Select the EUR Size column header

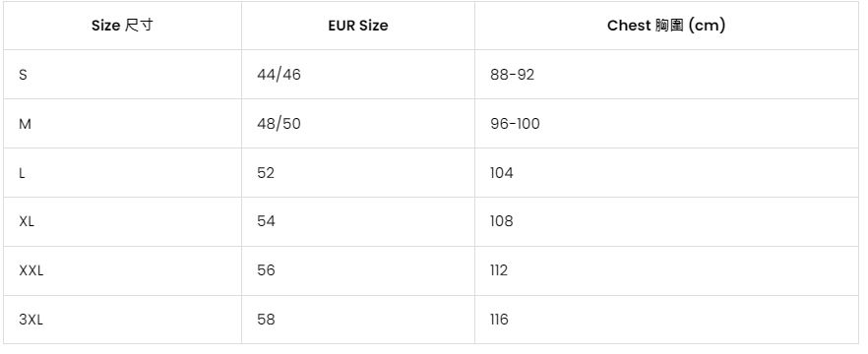[357, 26]
